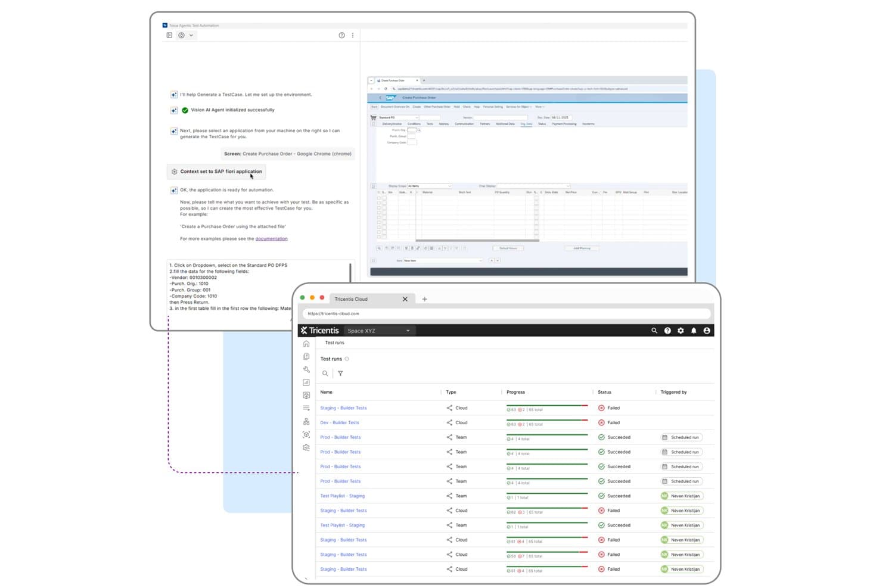Click the chat prompt text box in Tosca
This screenshot has width=882, height=588.
[x=260, y=287]
